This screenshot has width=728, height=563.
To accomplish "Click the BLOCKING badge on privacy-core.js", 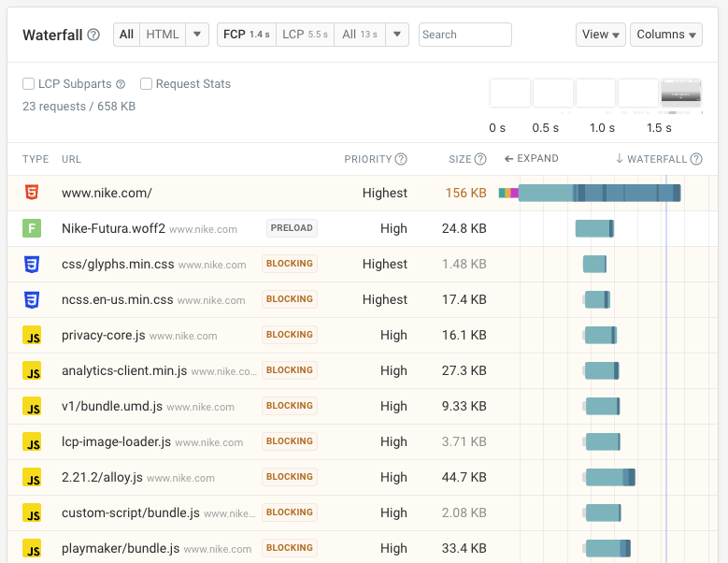I will click(x=290, y=335).
